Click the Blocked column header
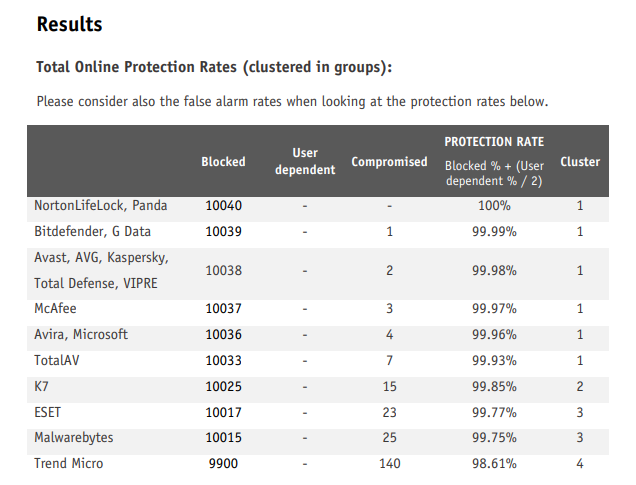Viewport: 636px width, 485px height. [x=223, y=161]
